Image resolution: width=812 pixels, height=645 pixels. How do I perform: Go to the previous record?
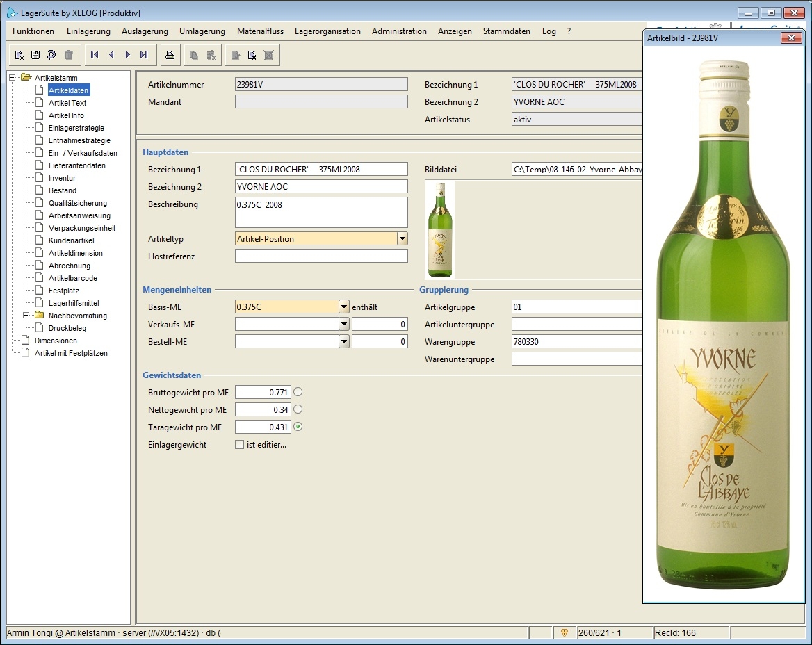click(111, 55)
